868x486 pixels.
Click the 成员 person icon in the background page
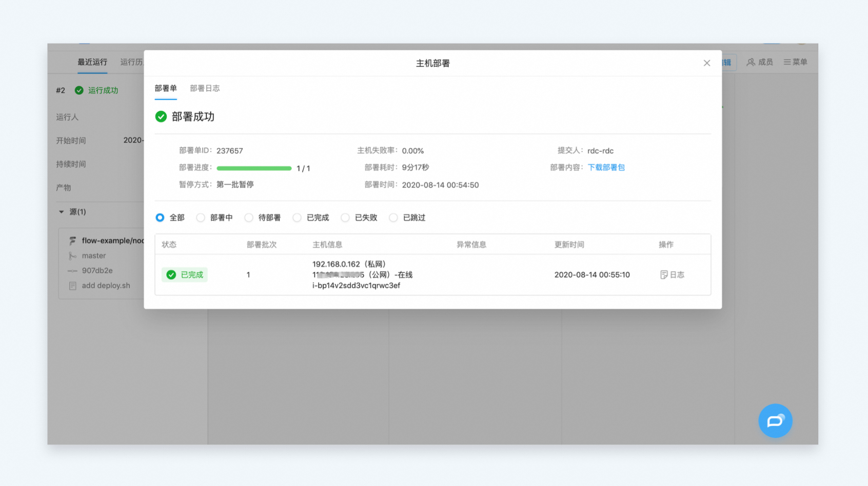click(x=751, y=62)
